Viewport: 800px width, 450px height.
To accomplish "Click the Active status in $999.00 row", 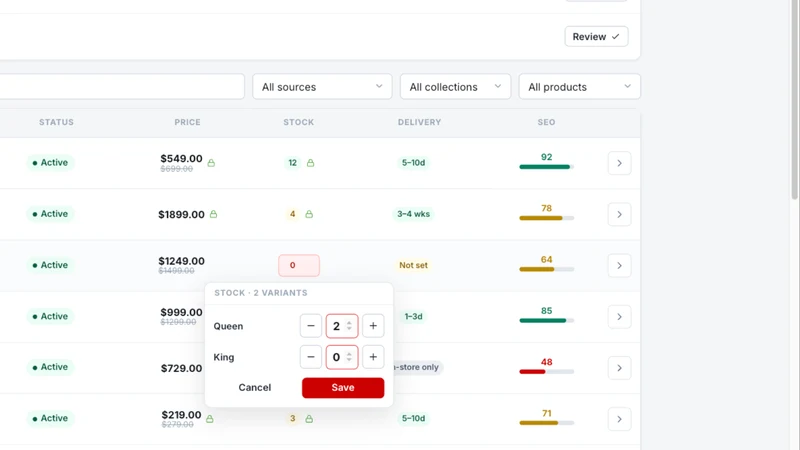I will [x=50, y=316].
